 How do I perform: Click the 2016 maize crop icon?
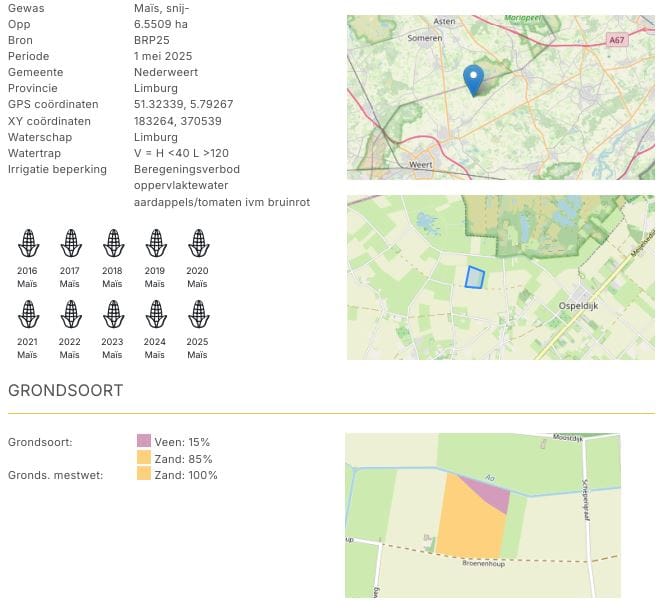27,243
